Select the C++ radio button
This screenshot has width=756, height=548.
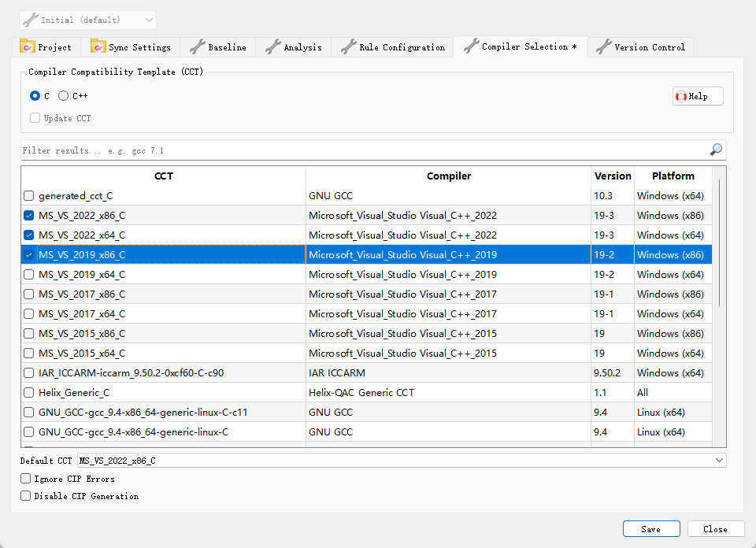click(63, 96)
